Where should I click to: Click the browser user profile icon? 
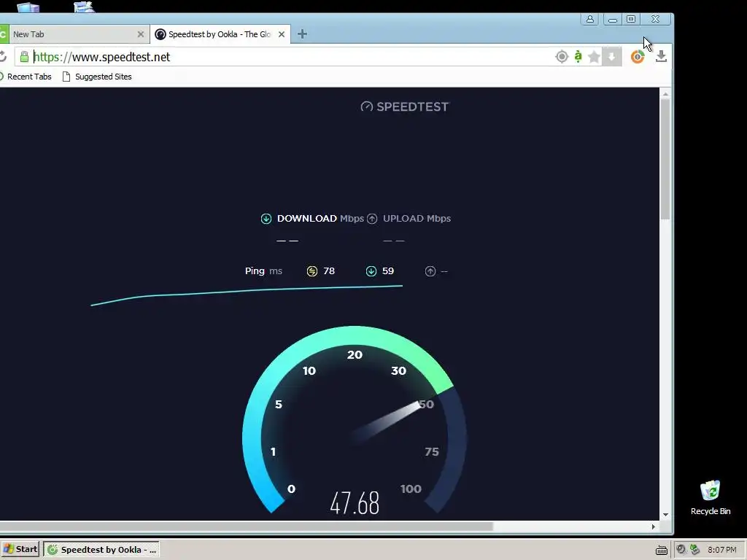click(x=589, y=19)
